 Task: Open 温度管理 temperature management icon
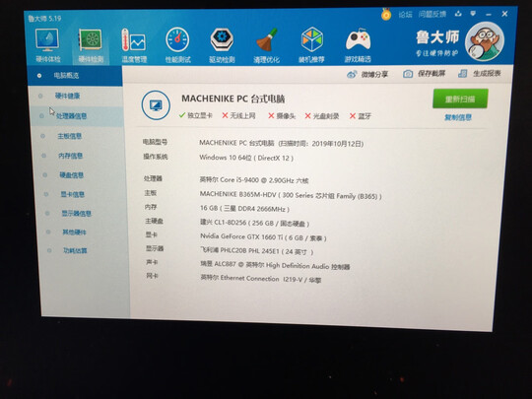coord(134,45)
